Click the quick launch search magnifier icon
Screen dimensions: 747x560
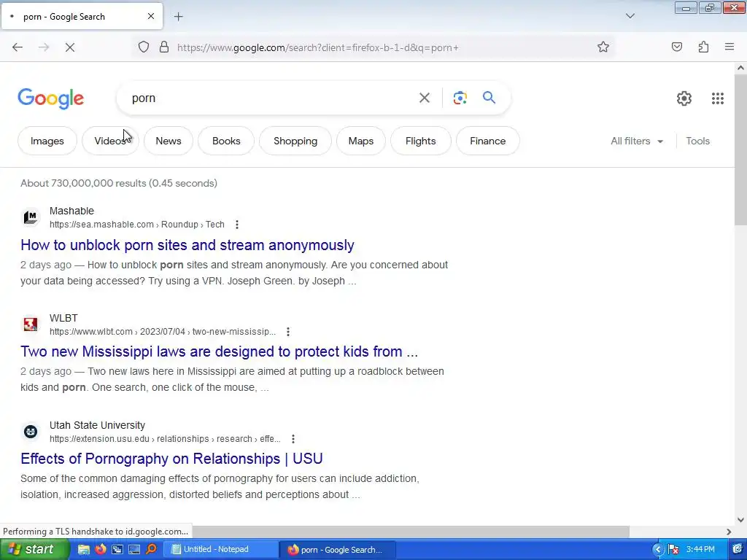[x=152, y=550]
